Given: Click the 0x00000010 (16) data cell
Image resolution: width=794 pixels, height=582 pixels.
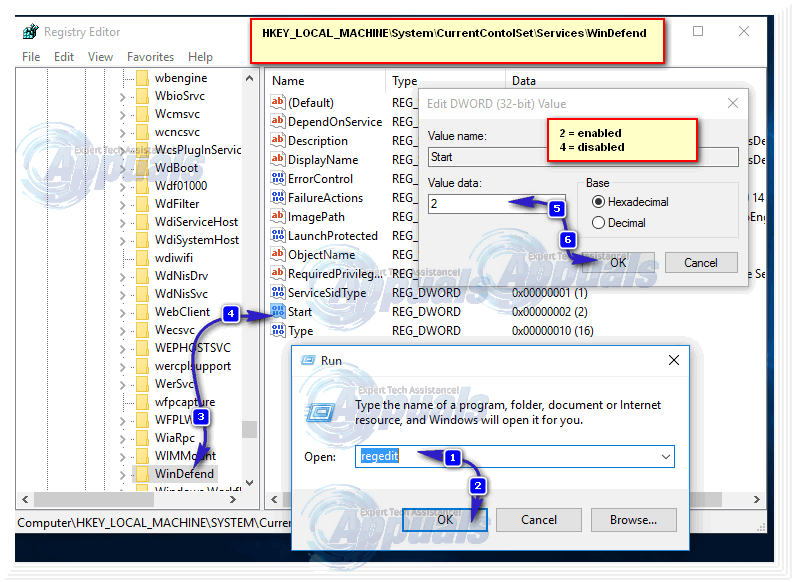Looking at the screenshot, I should pyautogui.click(x=552, y=330).
